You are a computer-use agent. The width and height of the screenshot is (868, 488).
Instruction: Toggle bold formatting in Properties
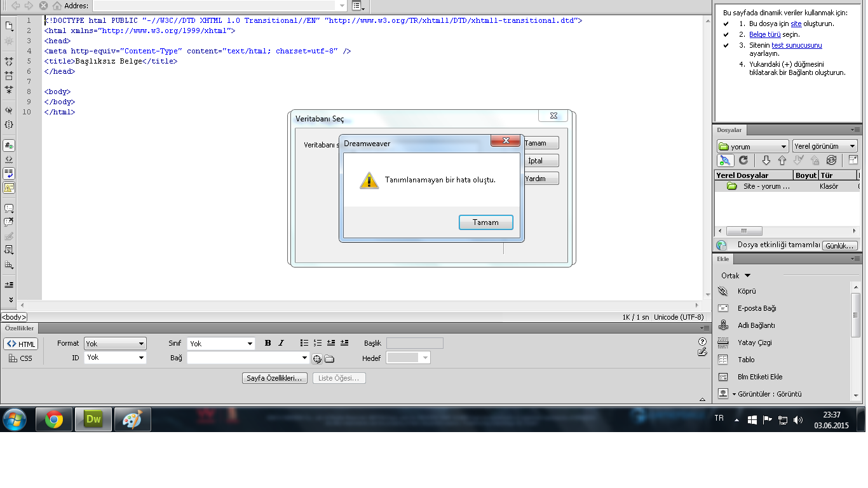coord(268,343)
